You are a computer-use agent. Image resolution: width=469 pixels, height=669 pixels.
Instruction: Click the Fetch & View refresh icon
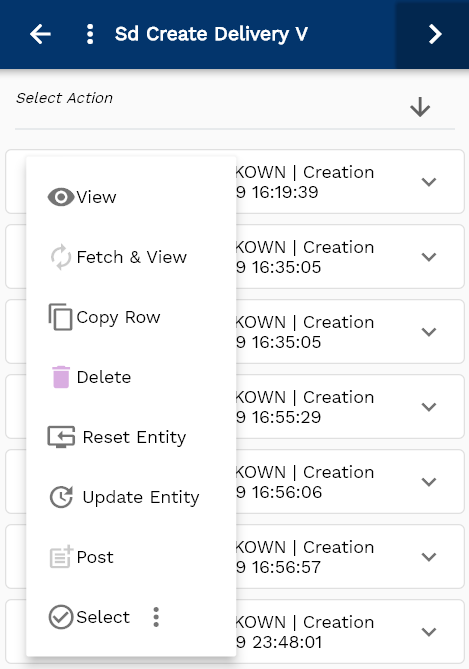click(x=61, y=257)
